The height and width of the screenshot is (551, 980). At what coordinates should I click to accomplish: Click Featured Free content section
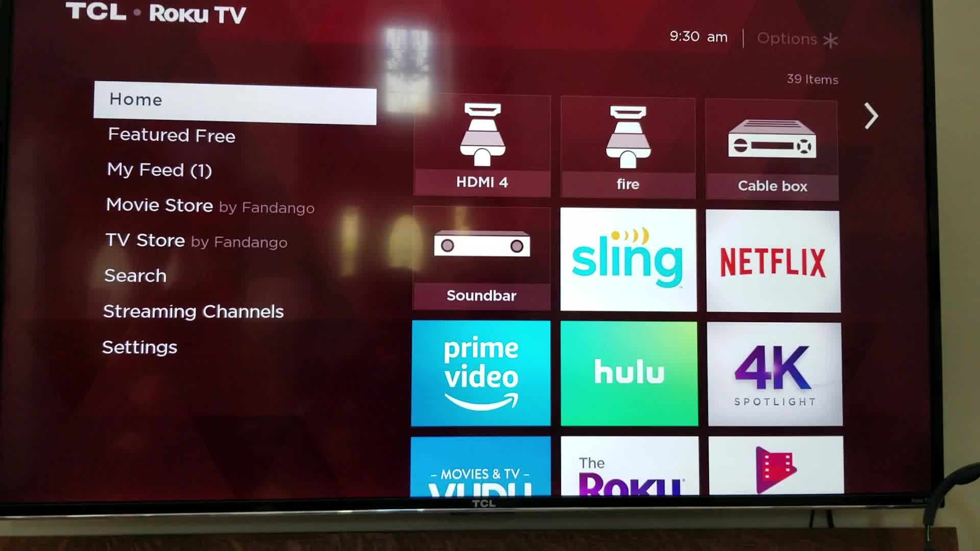coord(171,135)
